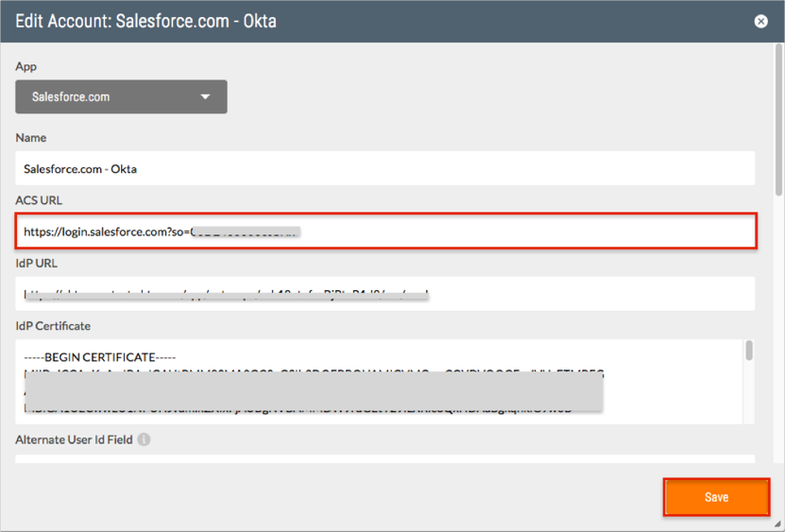Click the info icon beside Alternate User Id Field

(144, 439)
